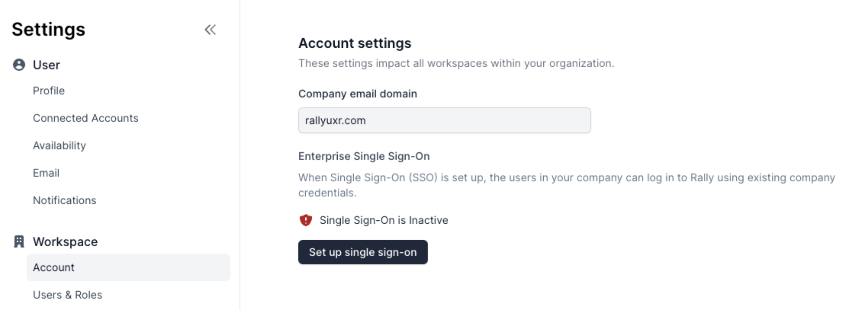
Task: Click the Workspace building icon
Action: click(19, 242)
